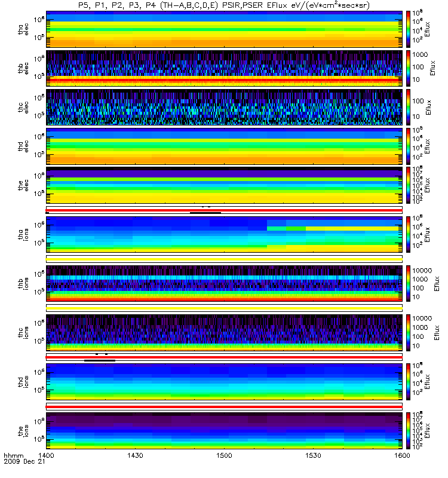
Task: Click the yellow status bar above thc ions
Action: [x=224, y=308]
